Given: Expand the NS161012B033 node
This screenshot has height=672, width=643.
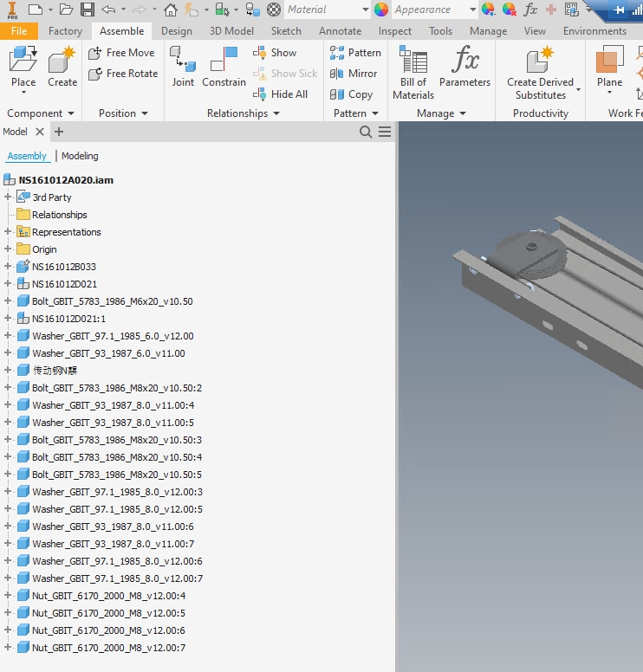Looking at the screenshot, I should (7, 267).
